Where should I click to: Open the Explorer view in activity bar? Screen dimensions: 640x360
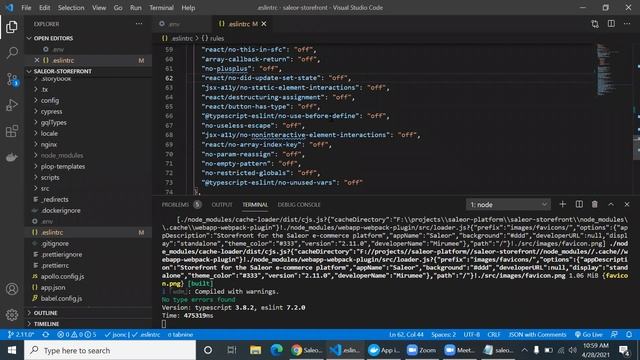tap(12, 27)
